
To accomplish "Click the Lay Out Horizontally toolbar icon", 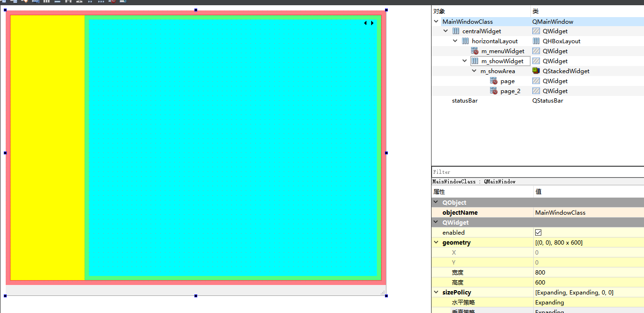I will (x=46, y=2).
